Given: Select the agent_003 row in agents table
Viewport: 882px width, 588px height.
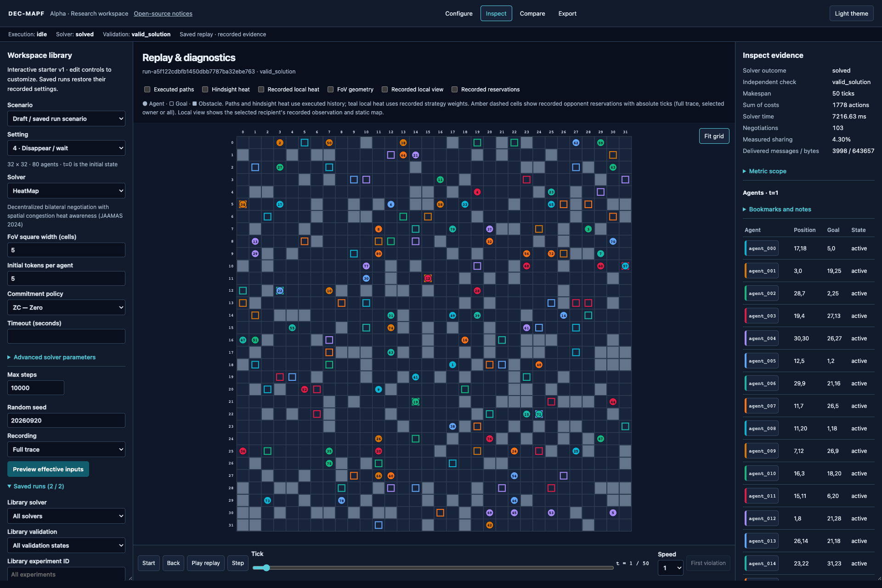Looking at the screenshot, I should click(808, 316).
